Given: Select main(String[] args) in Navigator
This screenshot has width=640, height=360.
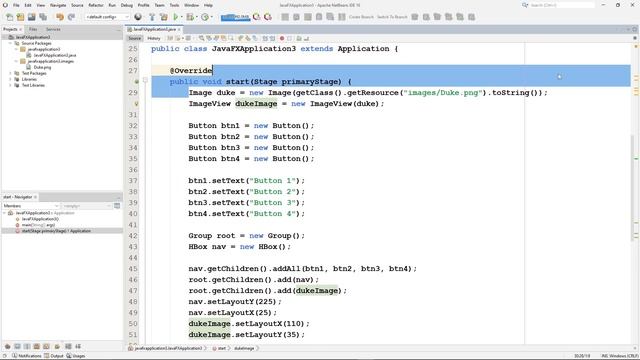Looking at the screenshot, I should coord(38,225).
